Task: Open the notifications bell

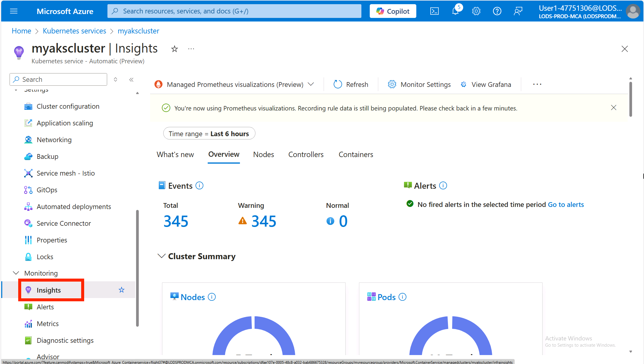Action: coord(455,11)
